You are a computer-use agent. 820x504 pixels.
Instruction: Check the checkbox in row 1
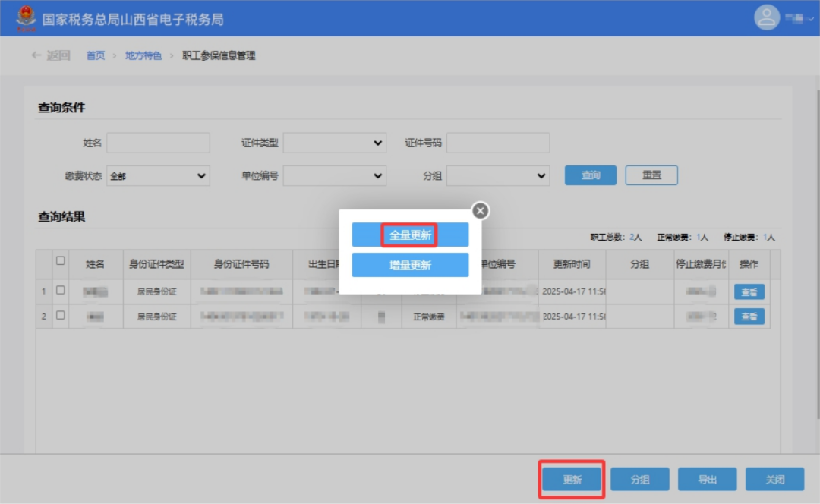(x=61, y=290)
